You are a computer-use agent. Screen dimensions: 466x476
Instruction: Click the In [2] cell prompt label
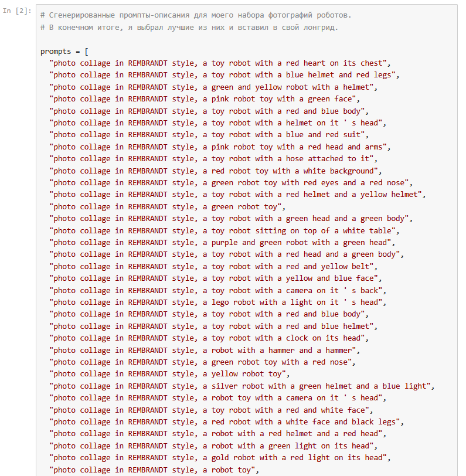[16, 11]
